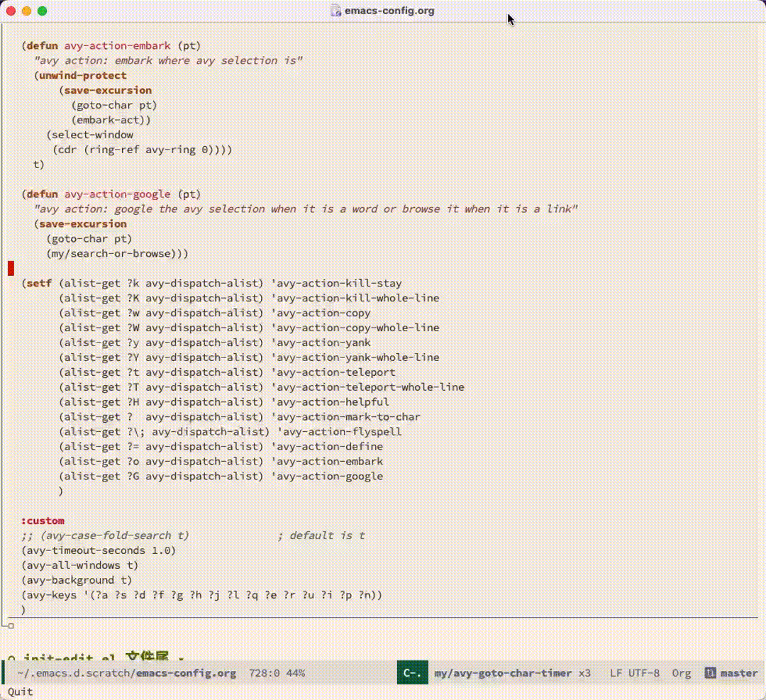Viewport: 766px width, 700px height.
Task: Click 'avy-action-kill-stay symbol
Action: [x=336, y=283]
